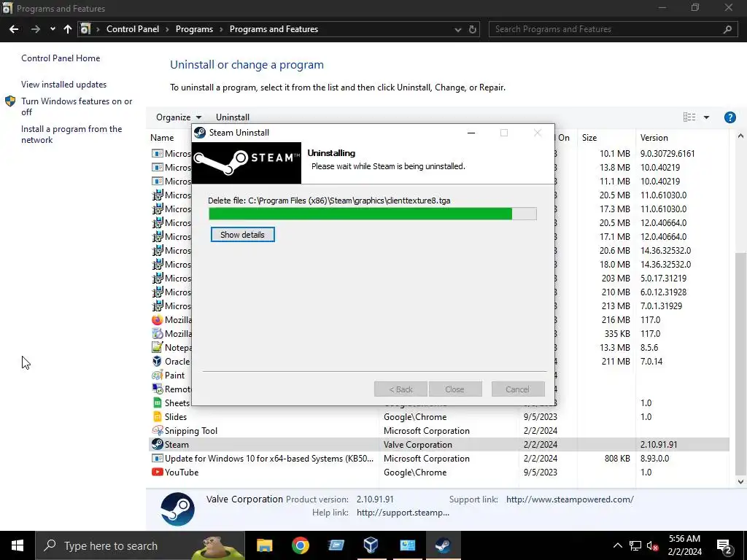Select the Sheets program icon
Image resolution: width=747 pixels, height=560 pixels.
(x=158, y=402)
